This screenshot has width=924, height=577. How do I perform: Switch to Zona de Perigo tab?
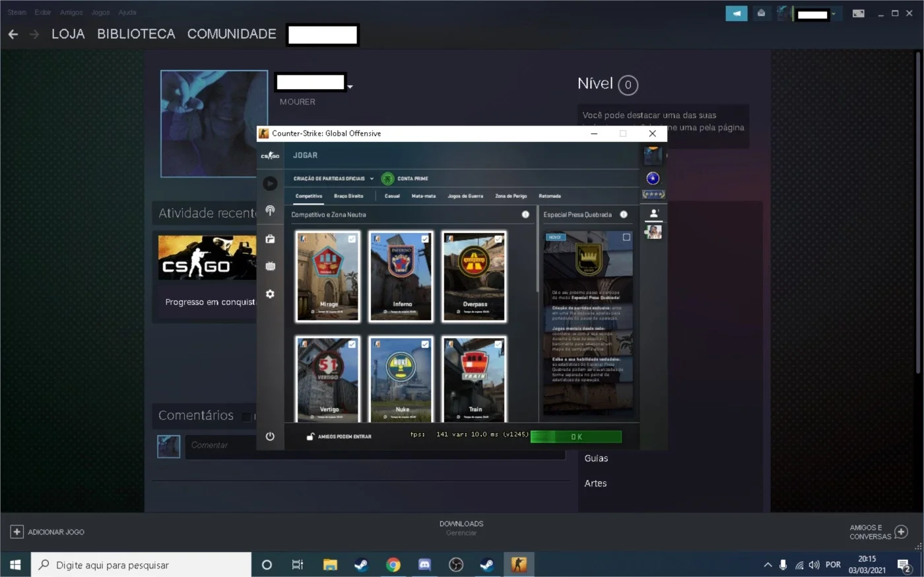[511, 196]
